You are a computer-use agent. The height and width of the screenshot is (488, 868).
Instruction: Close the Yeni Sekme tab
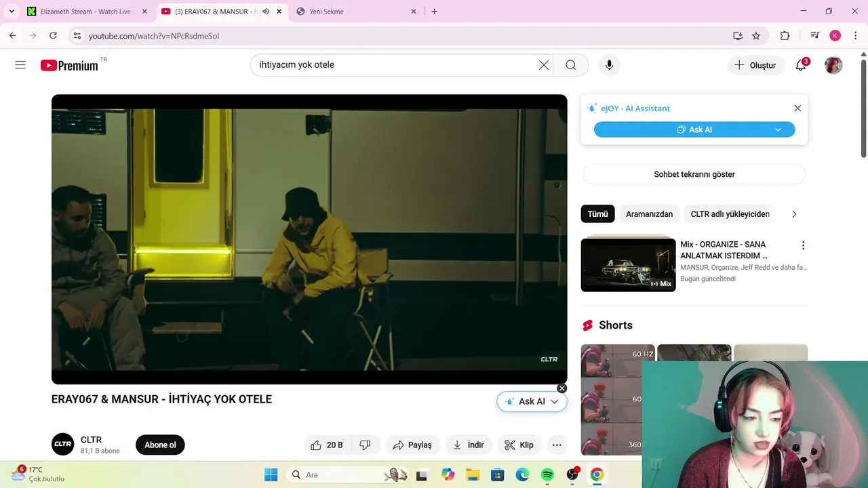(x=413, y=12)
